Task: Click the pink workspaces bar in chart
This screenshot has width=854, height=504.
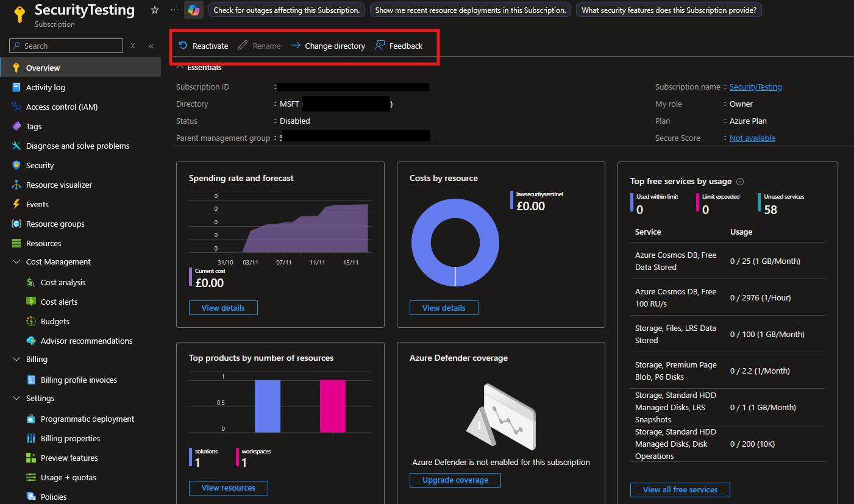Action: [333, 406]
